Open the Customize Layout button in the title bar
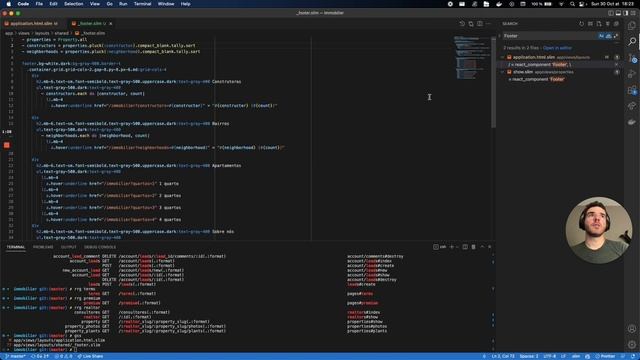This screenshot has width=640, height=360. (x=633, y=13)
